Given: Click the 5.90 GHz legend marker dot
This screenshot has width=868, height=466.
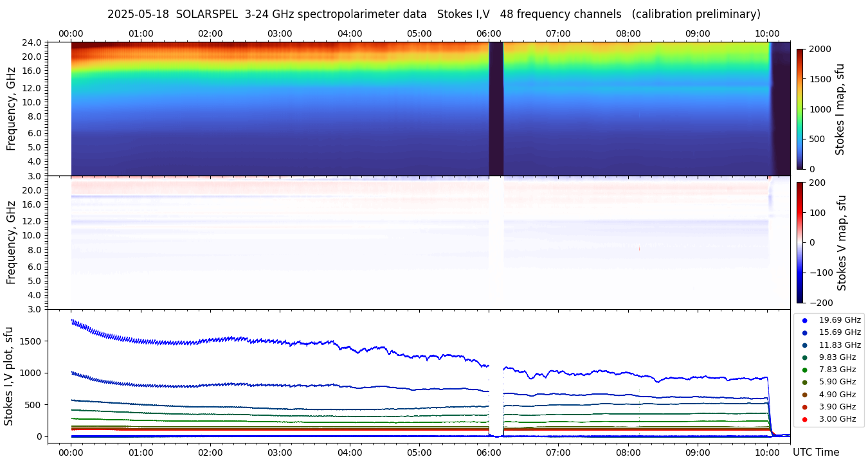Looking at the screenshot, I should pyautogui.click(x=804, y=382).
